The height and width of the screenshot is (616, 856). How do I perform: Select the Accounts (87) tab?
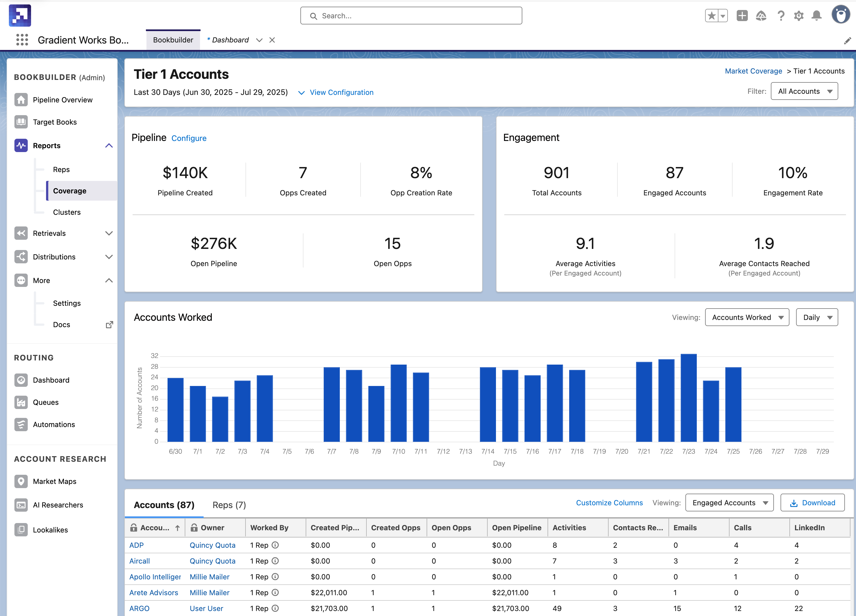click(x=164, y=505)
